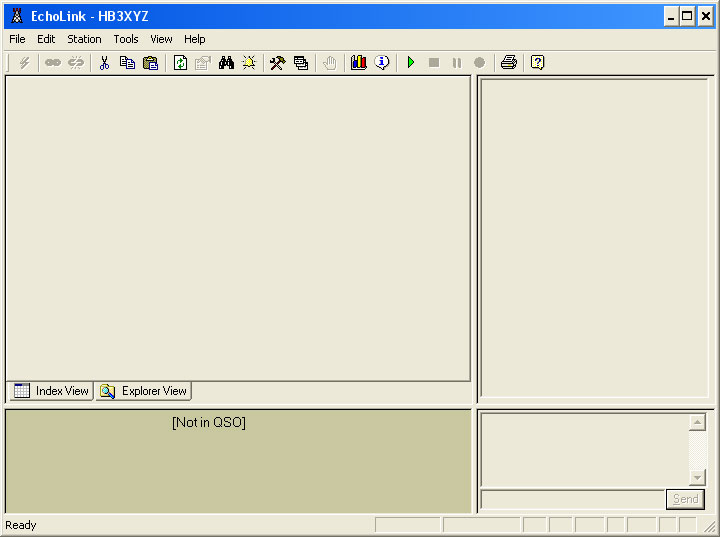Screen dimensions: 720x537
Task: Click the chat text input field
Action: pyautogui.click(x=572, y=499)
